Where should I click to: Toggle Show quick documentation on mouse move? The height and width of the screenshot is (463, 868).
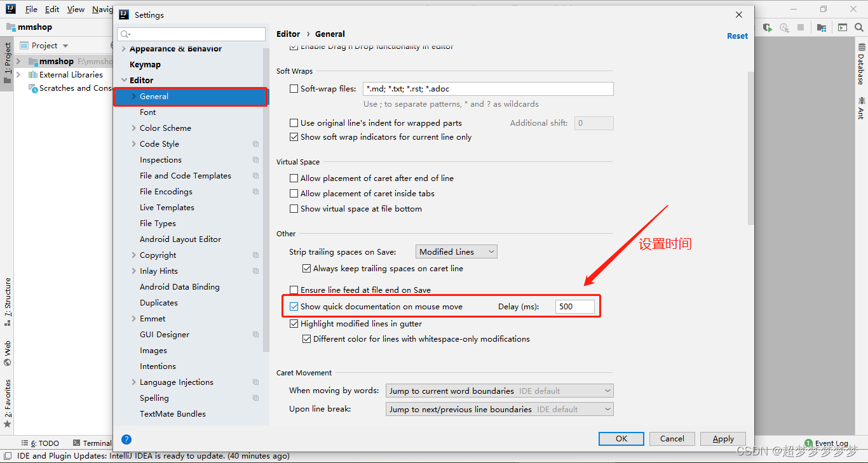294,307
